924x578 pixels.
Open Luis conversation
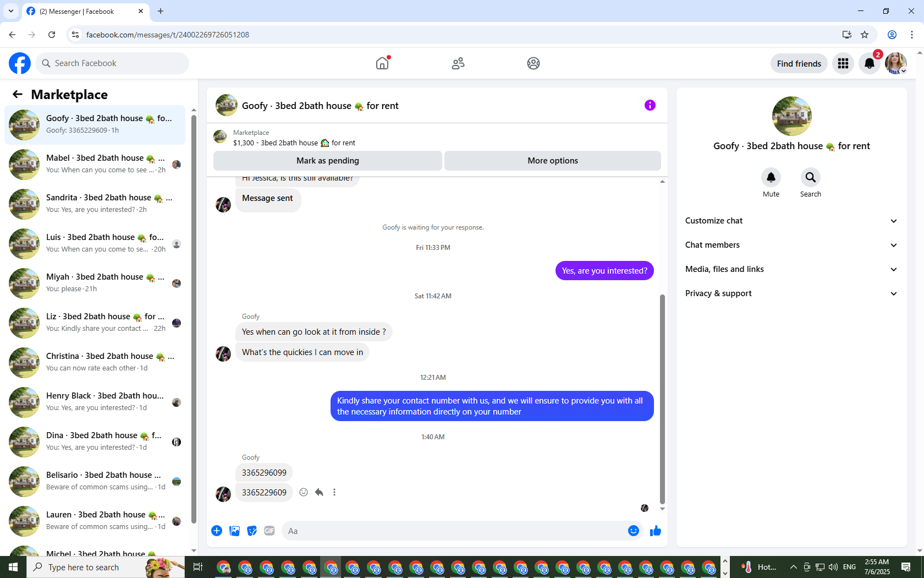[x=95, y=243]
